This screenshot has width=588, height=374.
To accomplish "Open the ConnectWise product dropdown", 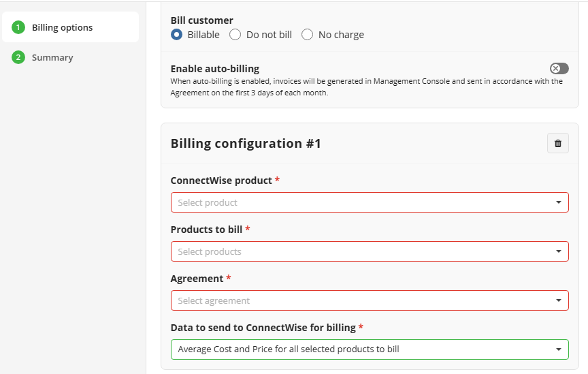I will pyautogui.click(x=370, y=202).
